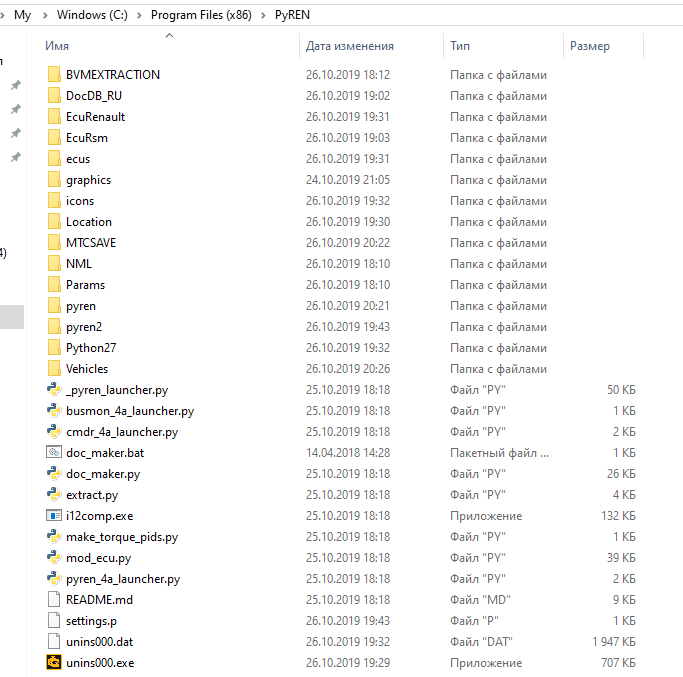Viewport: 683px width, 677px height.
Task: Click the DocDB_RU folder icon
Action: tap(54, 95)
